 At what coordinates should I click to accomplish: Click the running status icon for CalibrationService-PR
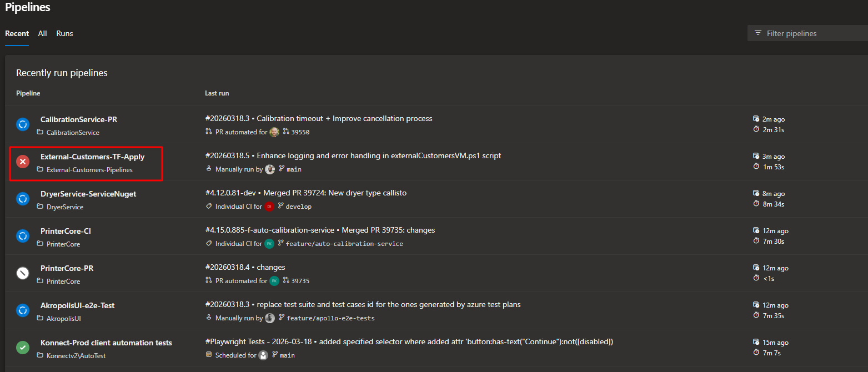click(x=23, y=124)
